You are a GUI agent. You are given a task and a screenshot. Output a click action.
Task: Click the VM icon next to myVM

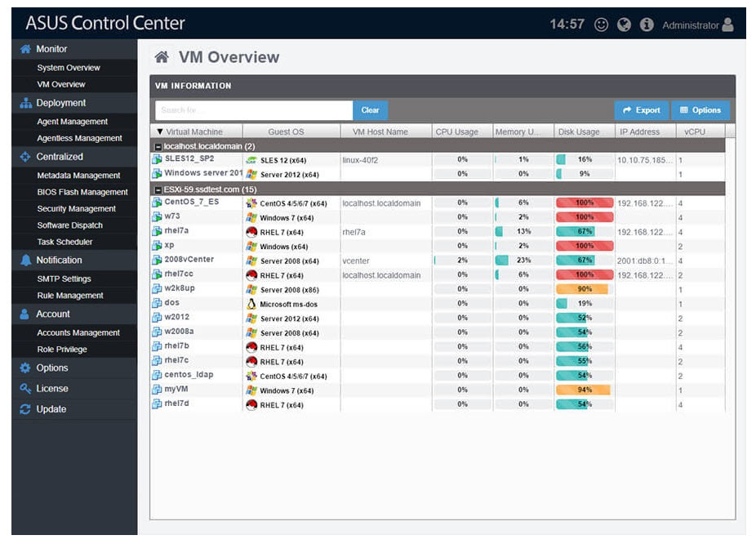coord(157,390)
